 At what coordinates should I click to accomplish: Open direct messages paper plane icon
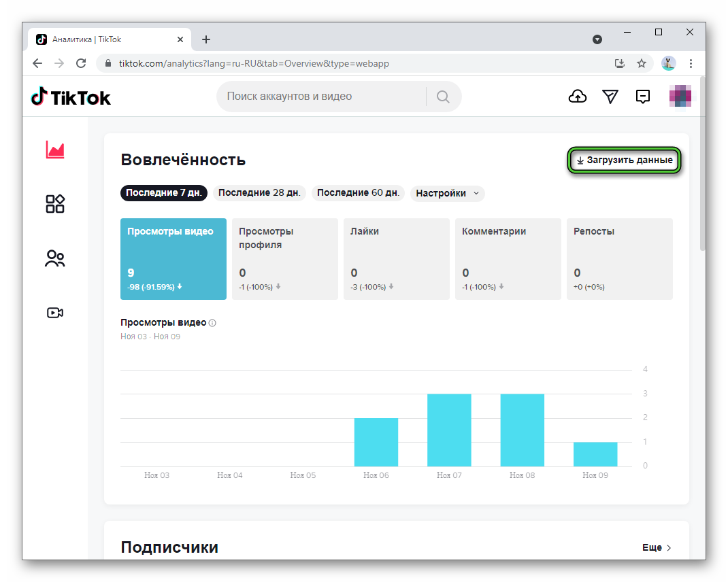click(x=610, y=97)
